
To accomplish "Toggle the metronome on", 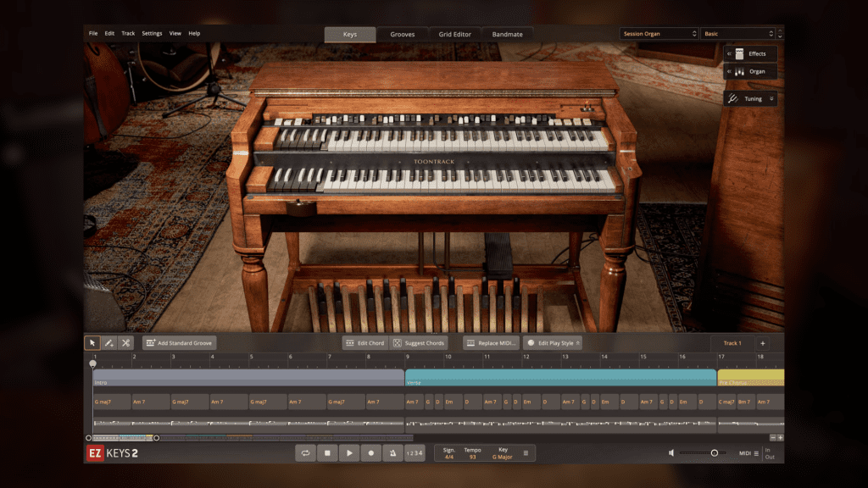I will tap(392, 453).
